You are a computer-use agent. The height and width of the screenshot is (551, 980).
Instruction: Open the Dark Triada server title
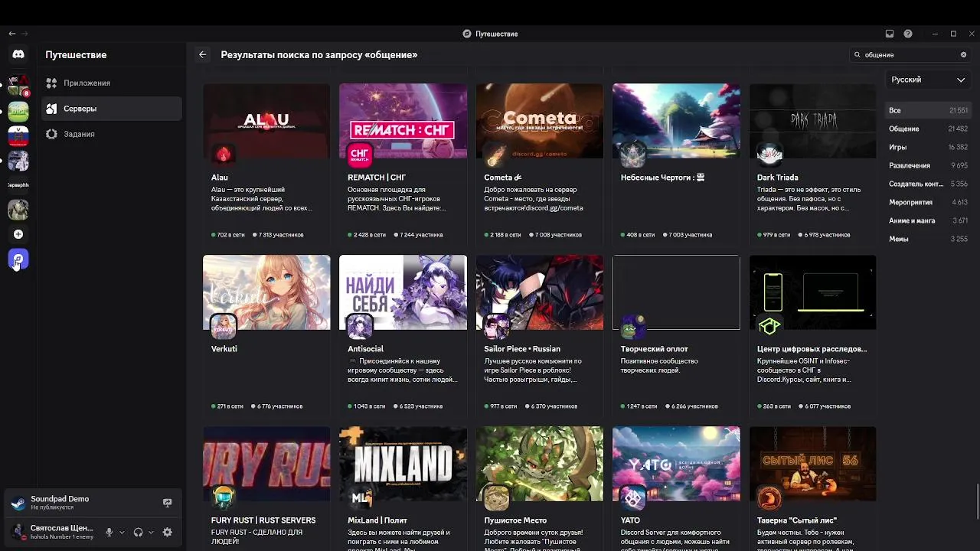pos(778,178)
